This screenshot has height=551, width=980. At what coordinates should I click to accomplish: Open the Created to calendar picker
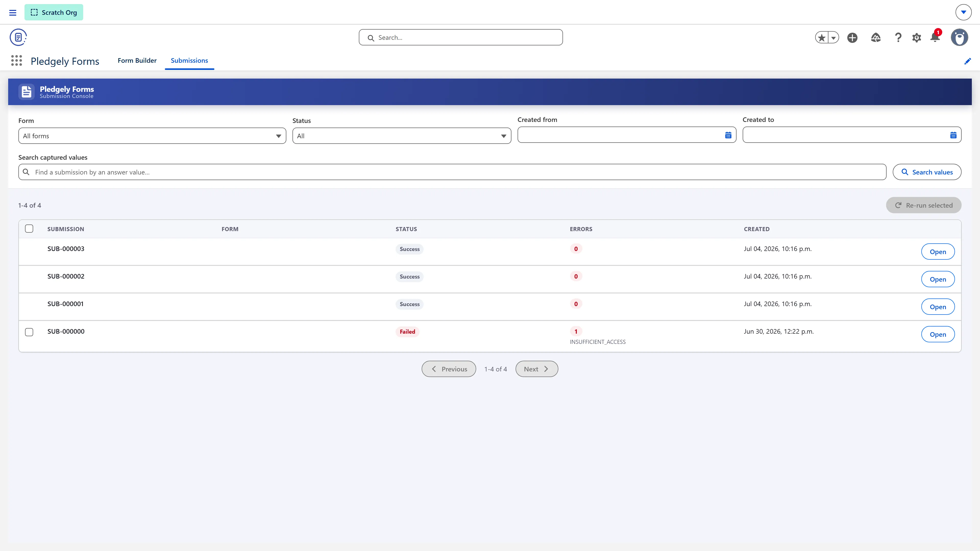point(953,135)
